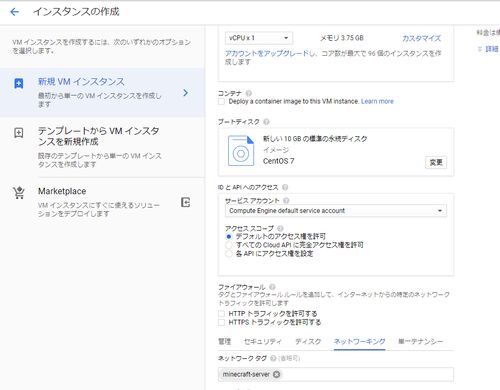Select すべての Cloud API に完全アクセス権を許可 radio
500x390 pixels.
[229, 245]
